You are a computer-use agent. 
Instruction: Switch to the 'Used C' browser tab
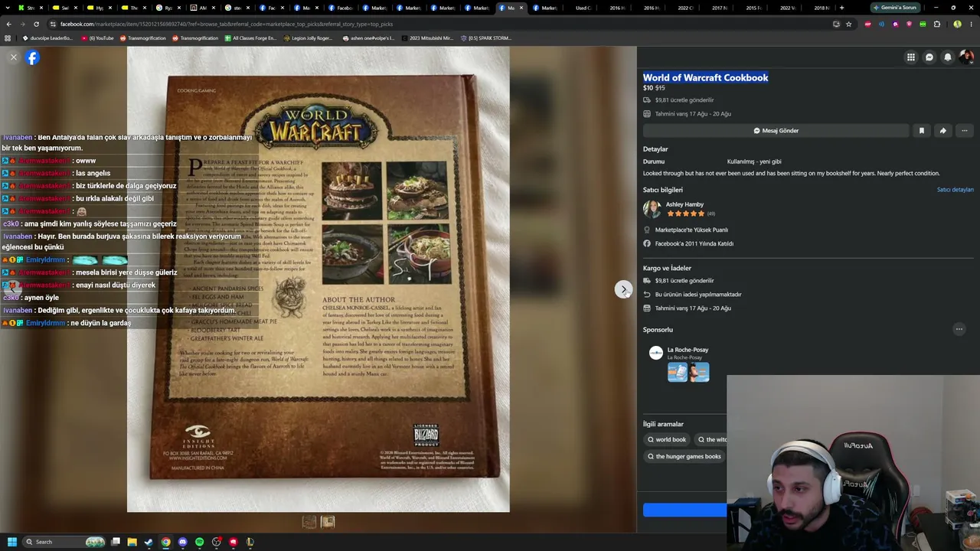pyautogui.click(x=583, y=8)
